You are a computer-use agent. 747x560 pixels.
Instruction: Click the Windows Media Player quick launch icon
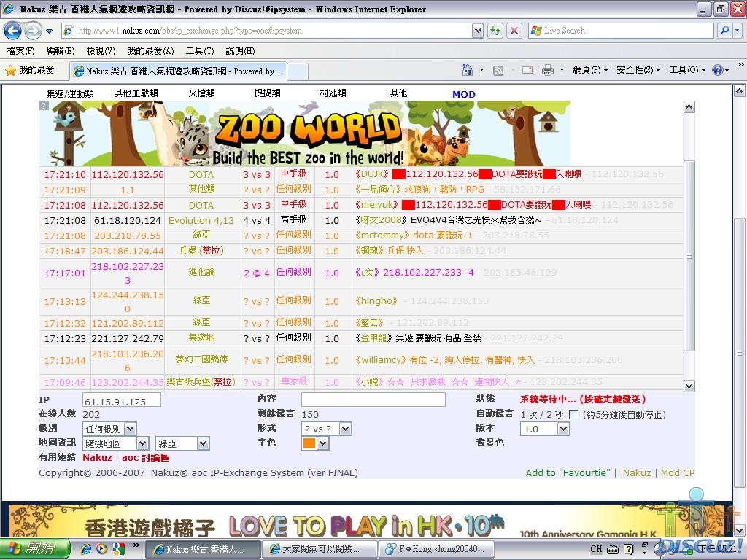click(x=101, y=548)
